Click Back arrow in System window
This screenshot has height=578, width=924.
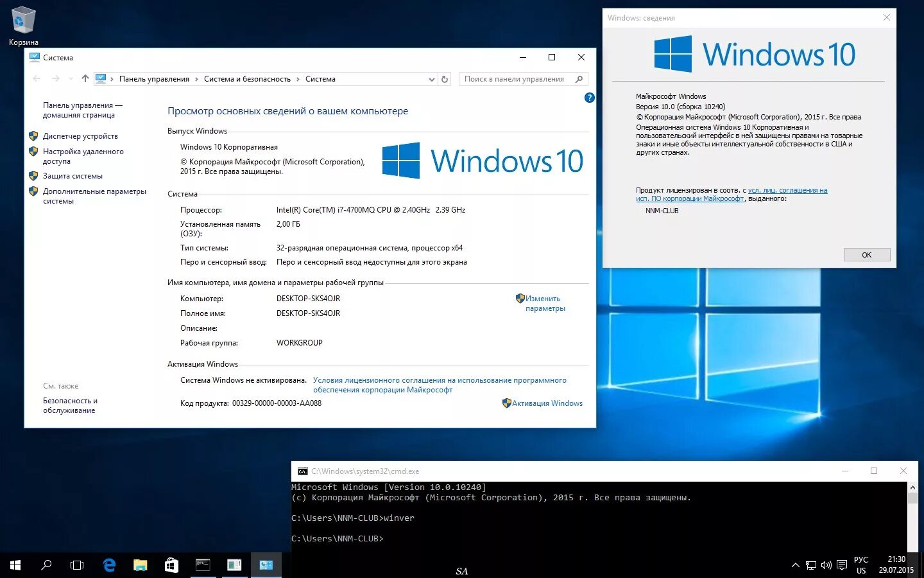pyautogui.click(x=37, y=78)
